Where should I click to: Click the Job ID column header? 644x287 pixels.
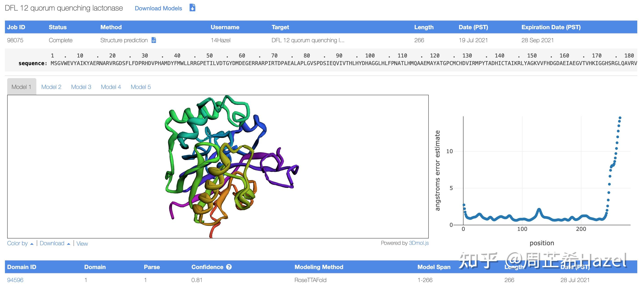pos(16,27)
